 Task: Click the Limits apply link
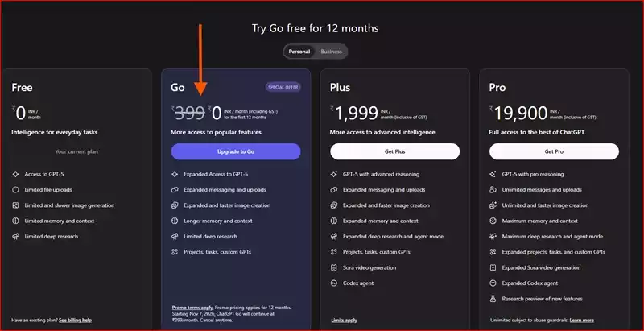345,320
